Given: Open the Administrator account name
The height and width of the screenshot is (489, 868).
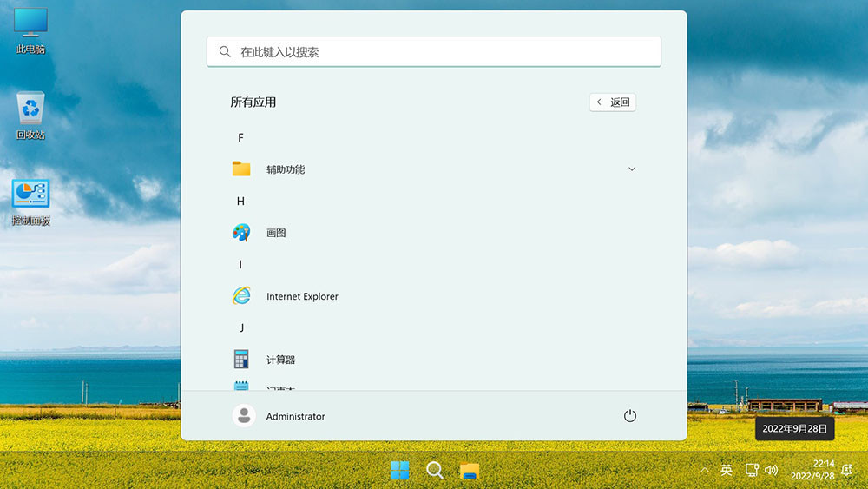Looking at the screenshot, I should (x=296, y=416).
